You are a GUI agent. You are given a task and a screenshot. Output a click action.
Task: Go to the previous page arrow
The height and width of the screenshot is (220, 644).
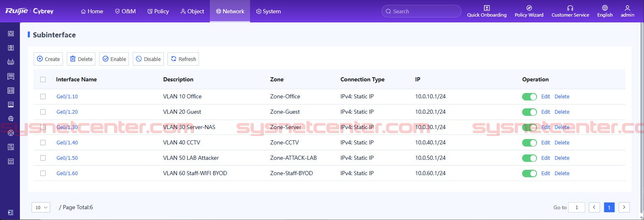tap(595, 207)
